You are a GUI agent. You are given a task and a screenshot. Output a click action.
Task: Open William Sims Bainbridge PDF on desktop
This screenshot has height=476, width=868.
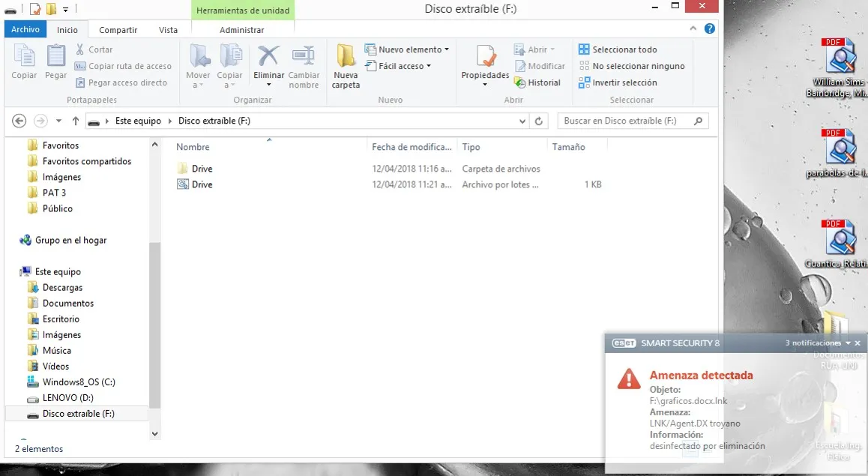[838, 67]
